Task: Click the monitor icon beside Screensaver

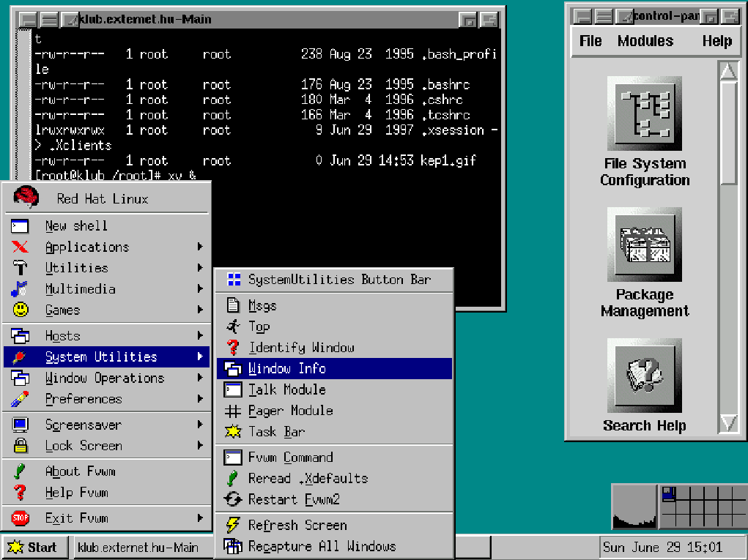Action: pos(20,425)
